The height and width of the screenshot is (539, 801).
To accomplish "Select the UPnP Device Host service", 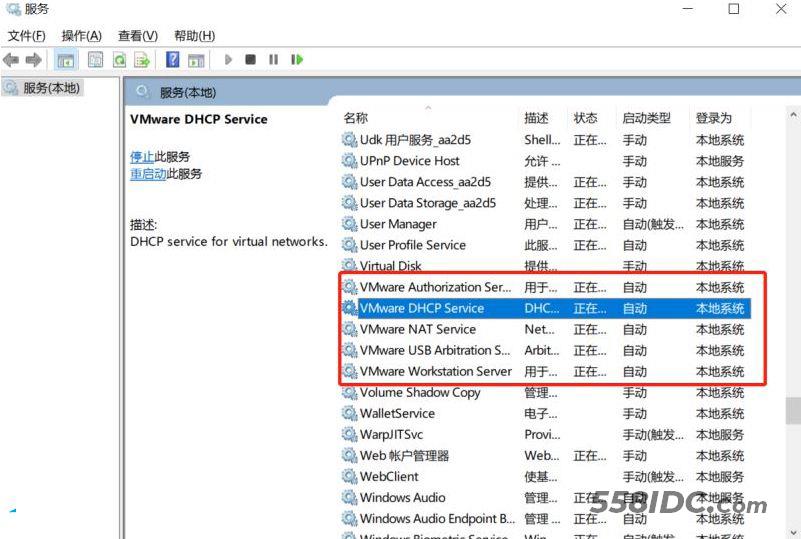I will (545, 161).
